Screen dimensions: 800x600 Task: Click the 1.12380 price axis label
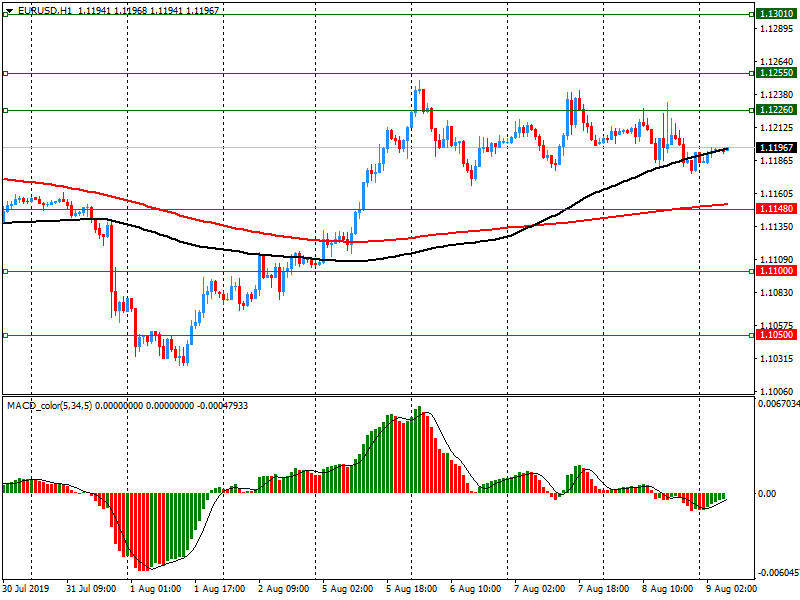point(777,95)
